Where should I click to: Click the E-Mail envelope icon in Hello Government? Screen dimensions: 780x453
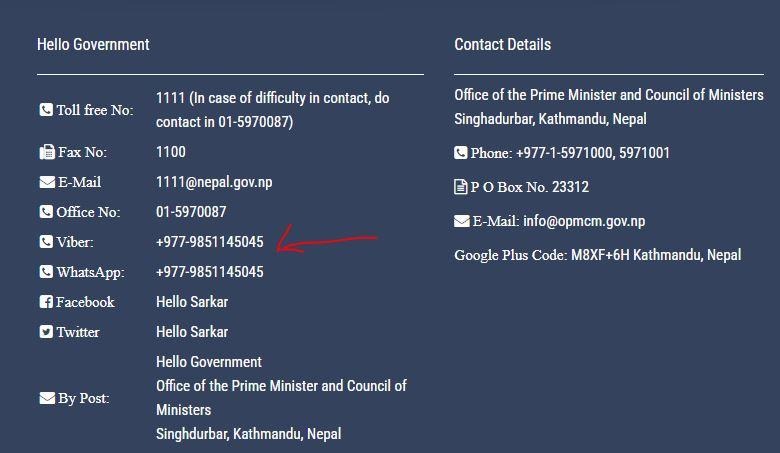click(x=46, y=182)
